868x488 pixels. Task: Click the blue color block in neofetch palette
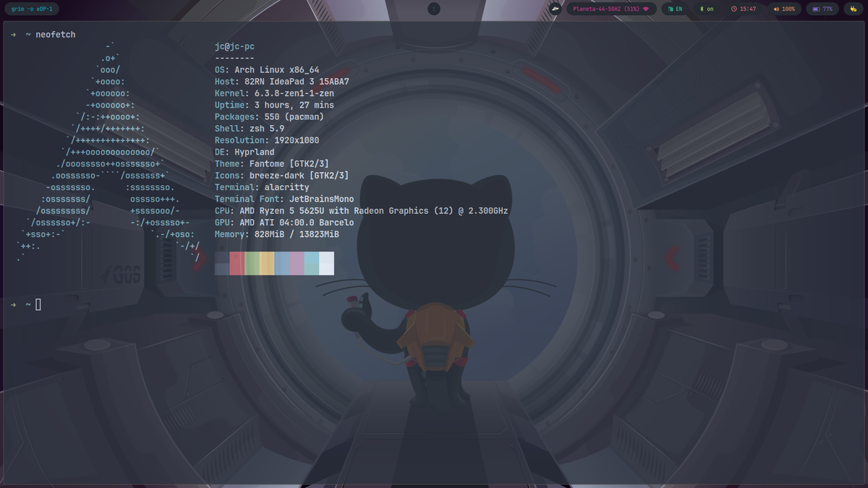tap(282, 263)
